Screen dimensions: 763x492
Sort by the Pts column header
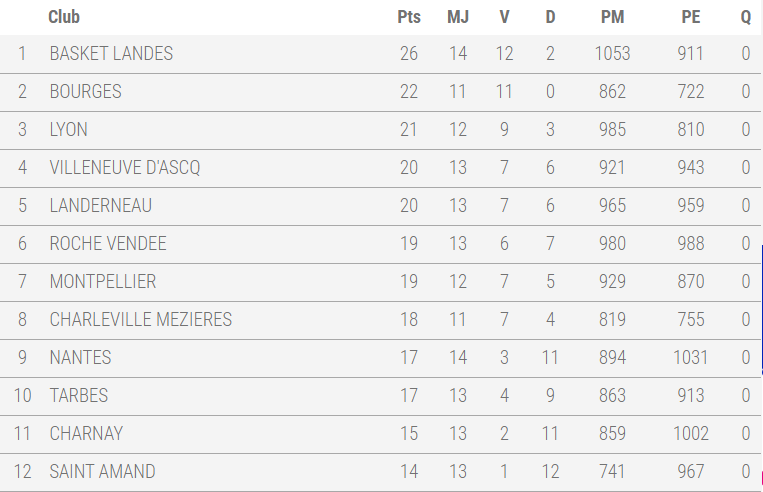409,17
